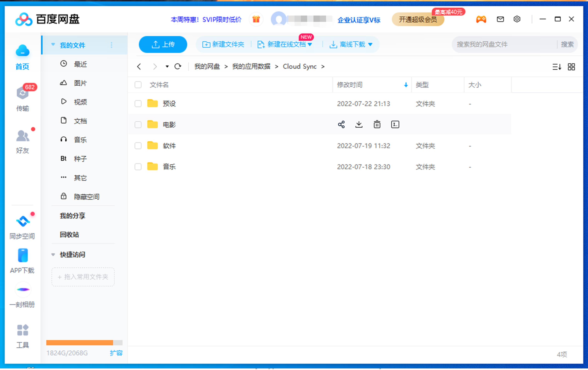Open the 新建在线文档 dropdown arrow
The width and height of the screenshot is (588, 370).
coord(310,44)
